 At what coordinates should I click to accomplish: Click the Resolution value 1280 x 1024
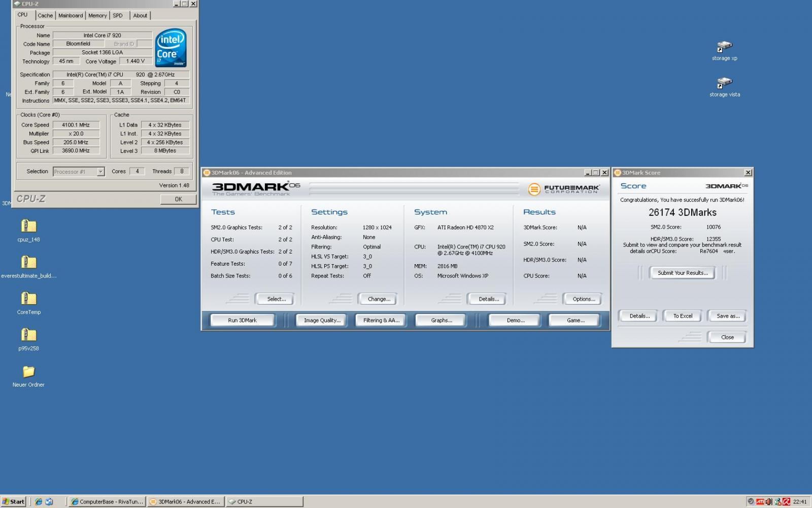tap(377, 228)
